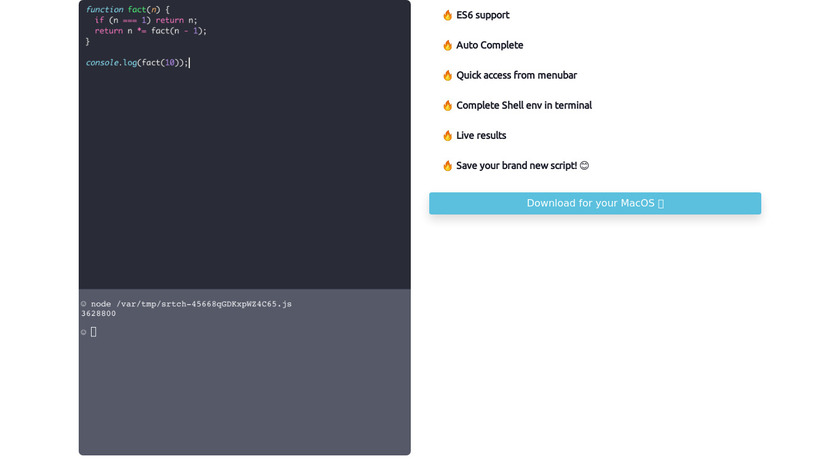The image size is (840, 472).
Task: Click the fire icon beside ES6 support
Action: [447, 15]
